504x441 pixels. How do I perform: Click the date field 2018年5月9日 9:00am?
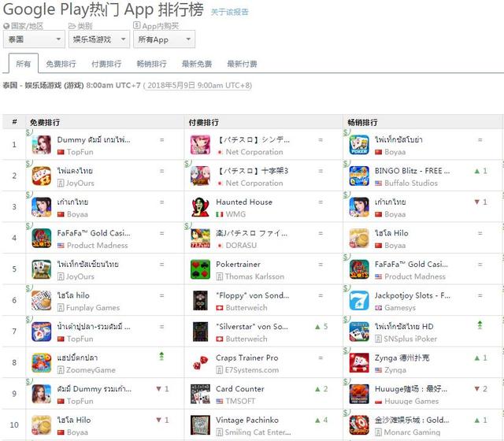coord(198,86)
